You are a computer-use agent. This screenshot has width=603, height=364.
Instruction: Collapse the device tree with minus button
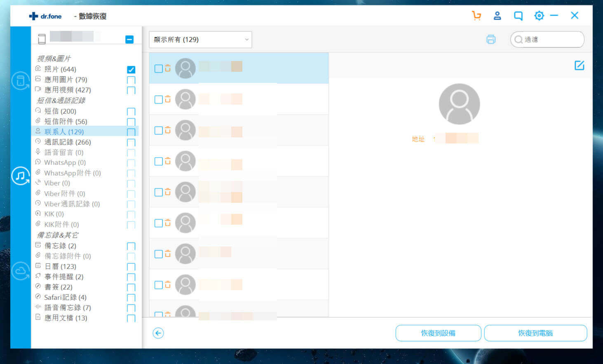[129, 40]
